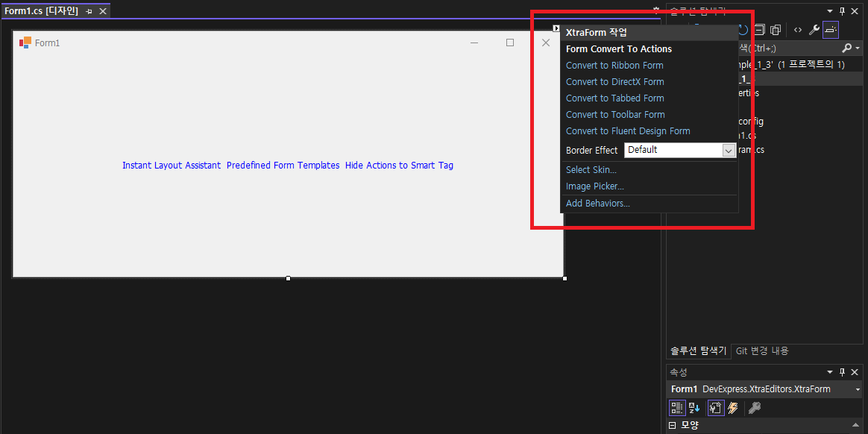Open Property Pages with the gray wrench icon
Screen dimensions: 868x434
coord(753,408)
